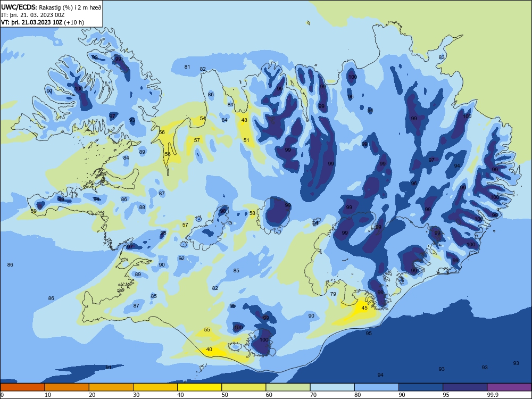The image size is (532, 399).
Task: Click the '99.9' legend scale label
Action: [x=493, y=395]
